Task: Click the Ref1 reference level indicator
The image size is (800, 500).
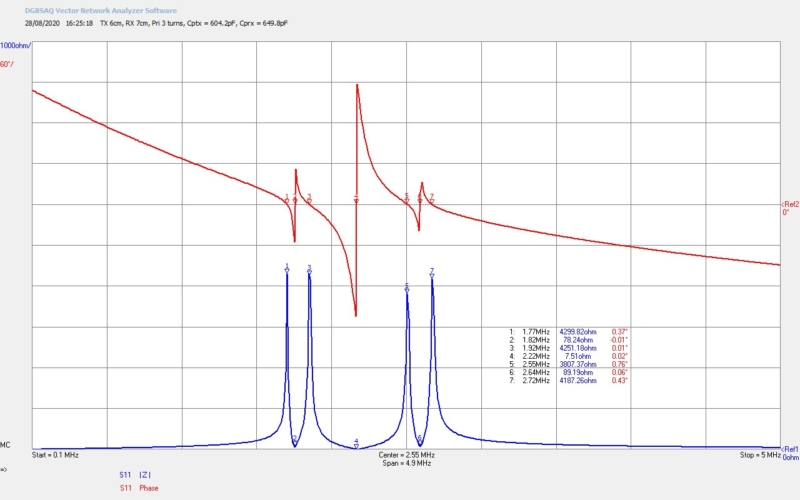Action: 789,450
